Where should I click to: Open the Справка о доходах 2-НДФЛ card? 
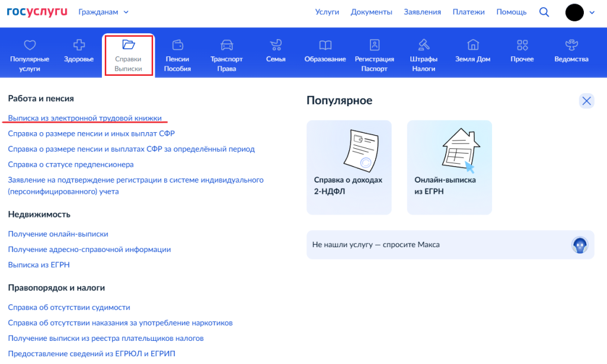point(349,167)
